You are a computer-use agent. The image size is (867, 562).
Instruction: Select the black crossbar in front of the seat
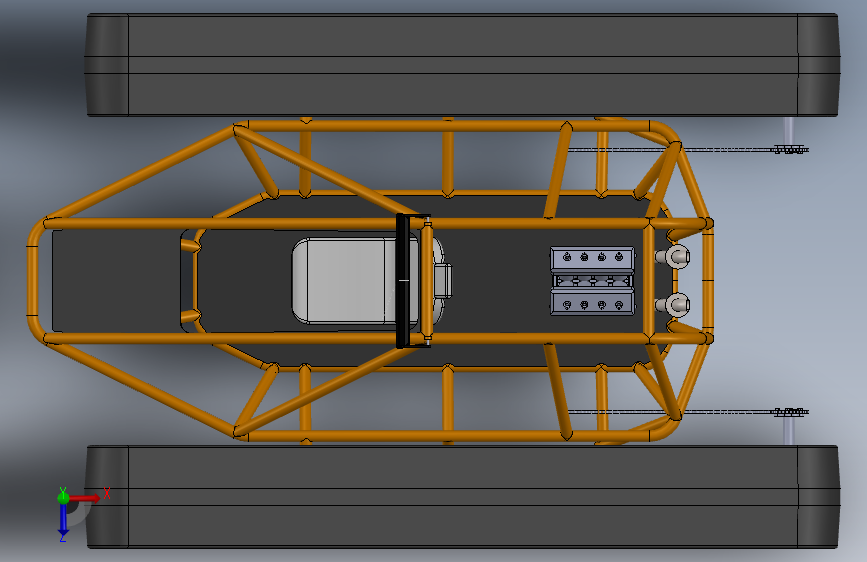point(403,281)
